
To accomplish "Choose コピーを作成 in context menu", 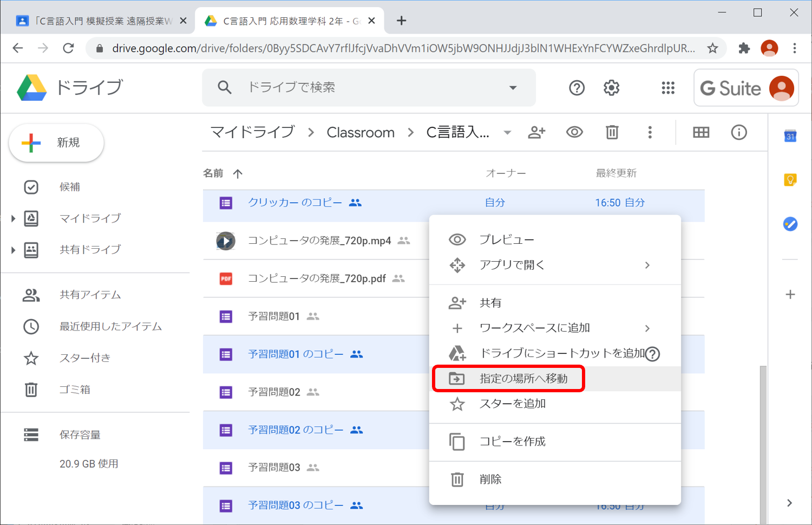I will coord(512,442).
